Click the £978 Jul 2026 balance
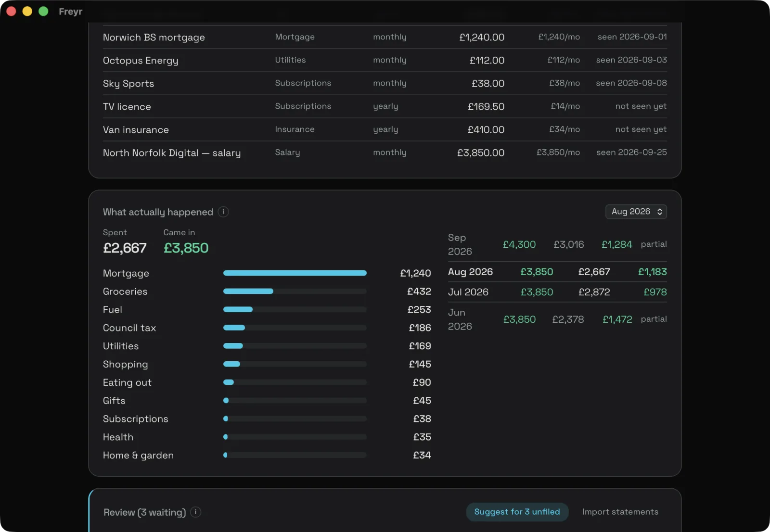Screen dimensions: 770x532 655,292
